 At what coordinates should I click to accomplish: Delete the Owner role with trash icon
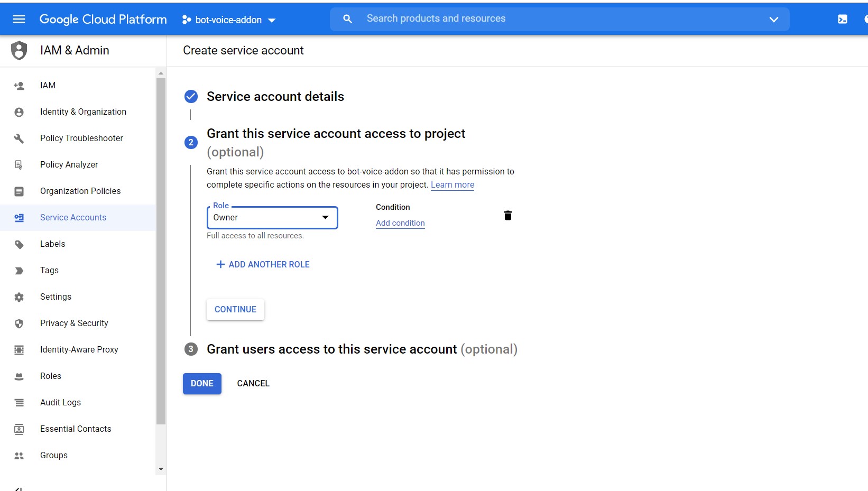(x=507, y=216)
